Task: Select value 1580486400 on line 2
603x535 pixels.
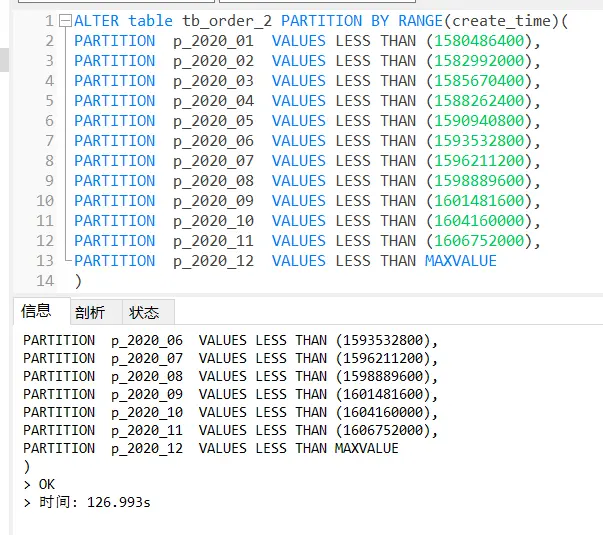Action: click(479, 41)
